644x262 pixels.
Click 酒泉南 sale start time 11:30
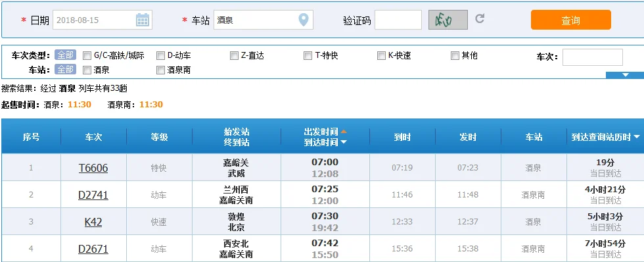click(151, 105)
